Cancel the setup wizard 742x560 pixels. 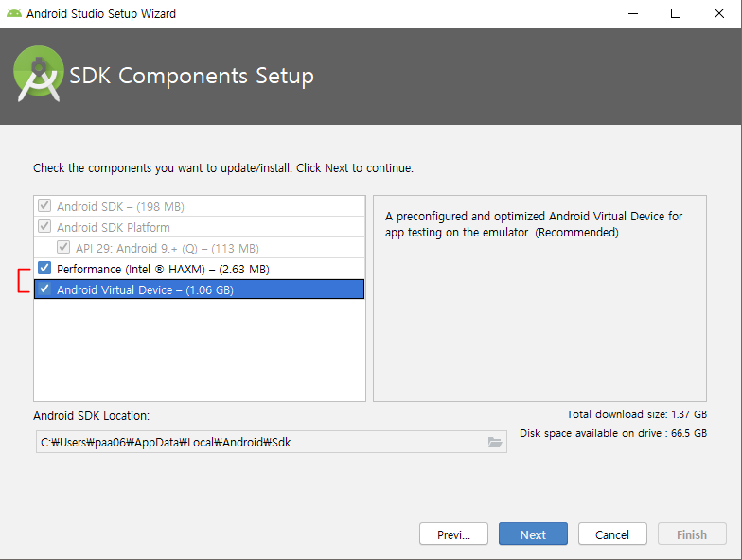[612, 534]
